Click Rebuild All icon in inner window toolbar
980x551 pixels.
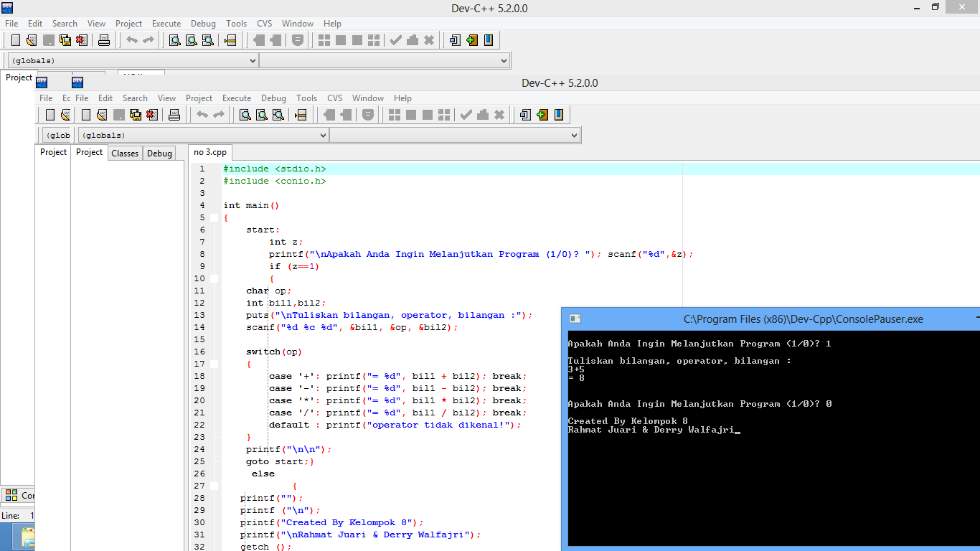[444, 115]
